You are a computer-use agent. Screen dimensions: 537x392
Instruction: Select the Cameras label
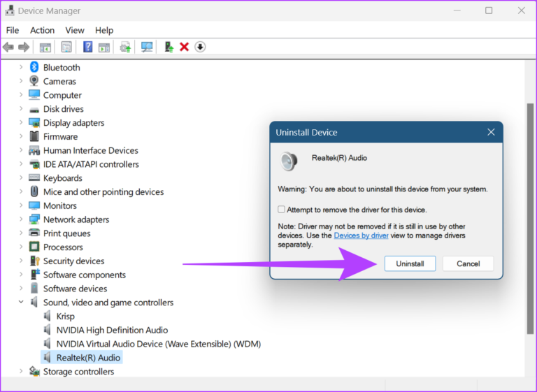click(x=59, y=81)
